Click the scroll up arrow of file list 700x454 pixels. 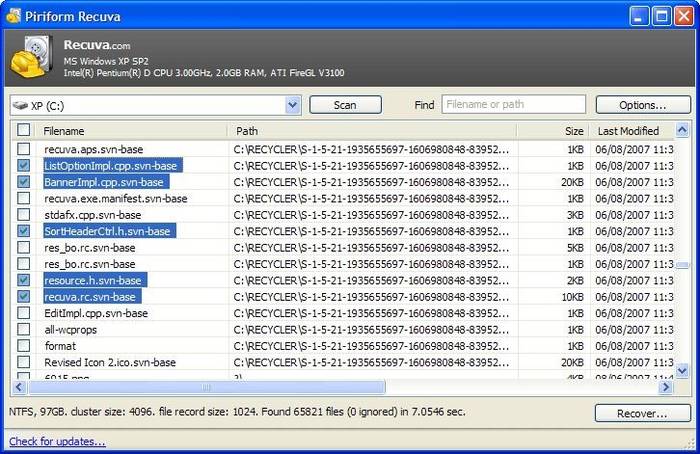point(682,130)
